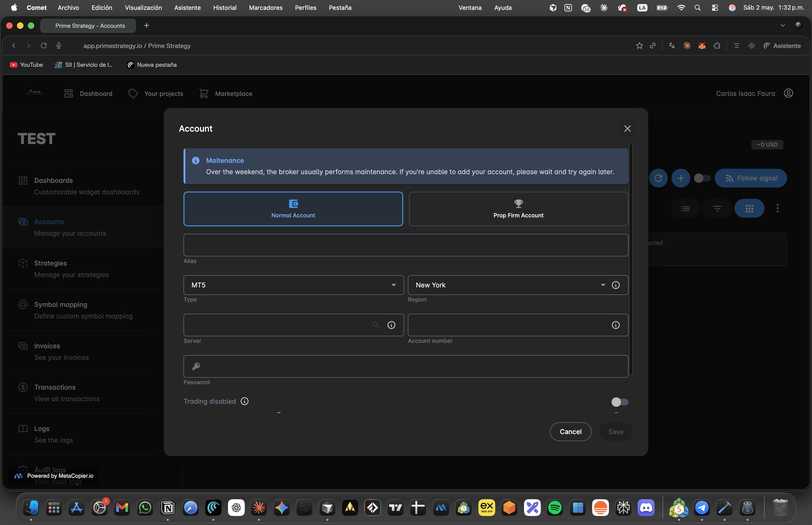Open Symbol mapping in the sidebar
The width and height of the screenshot is (812, 525).
coord(83,310)
